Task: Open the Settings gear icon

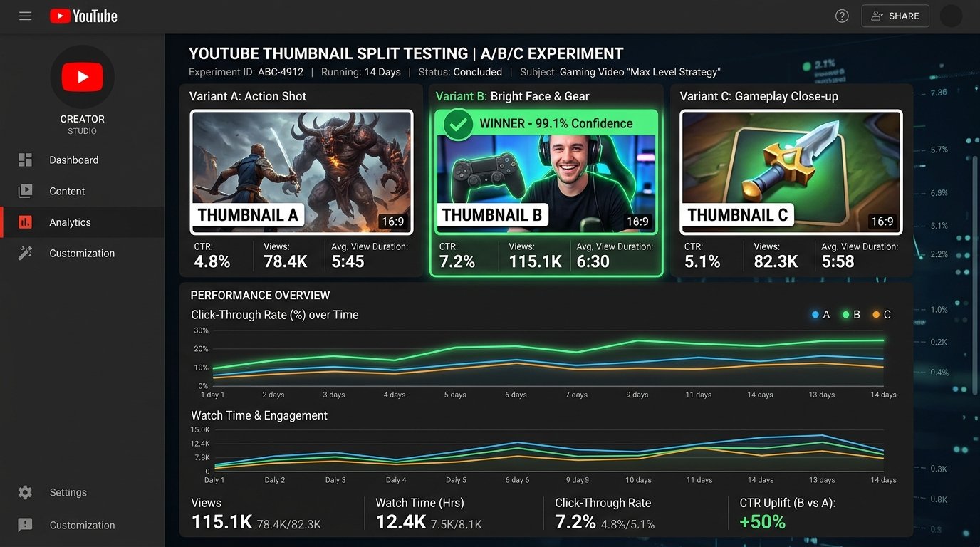Action: [25, 492]
